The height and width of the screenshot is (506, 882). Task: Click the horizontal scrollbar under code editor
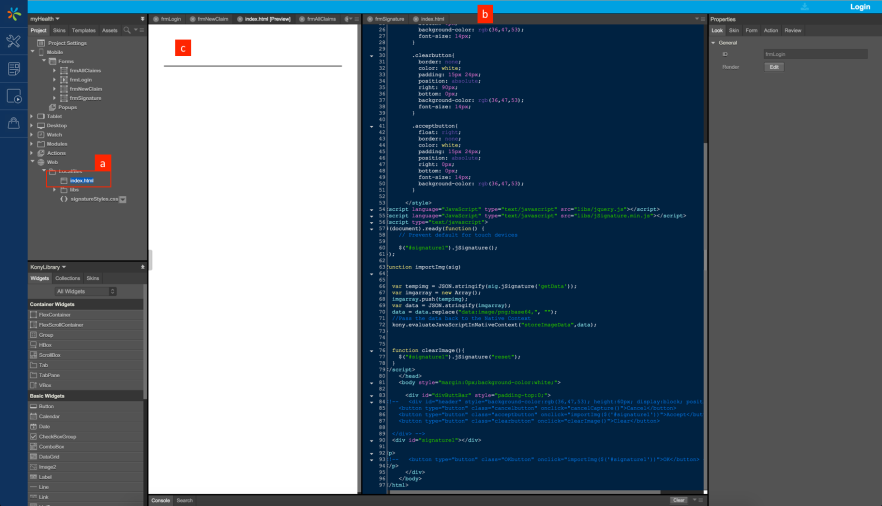[x=523, y=492]
